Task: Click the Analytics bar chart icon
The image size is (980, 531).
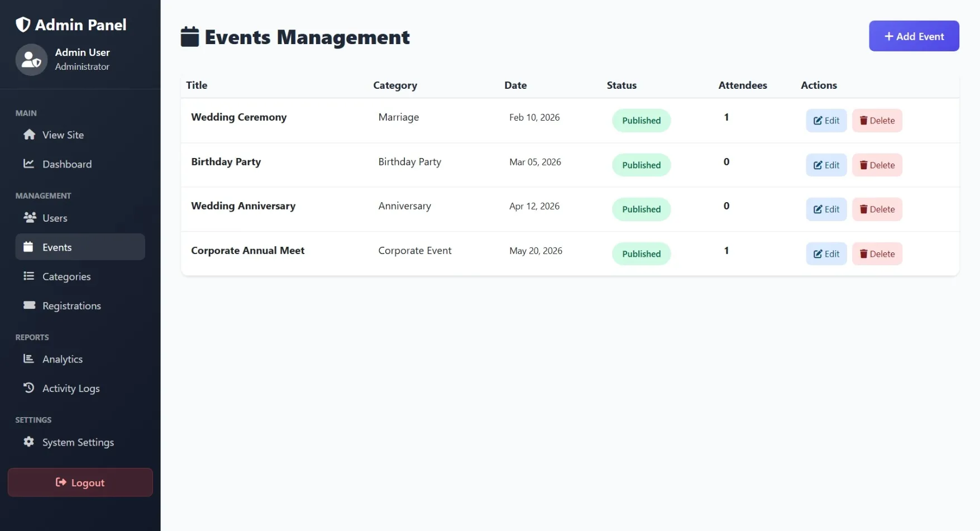Action: click(28, 359)
